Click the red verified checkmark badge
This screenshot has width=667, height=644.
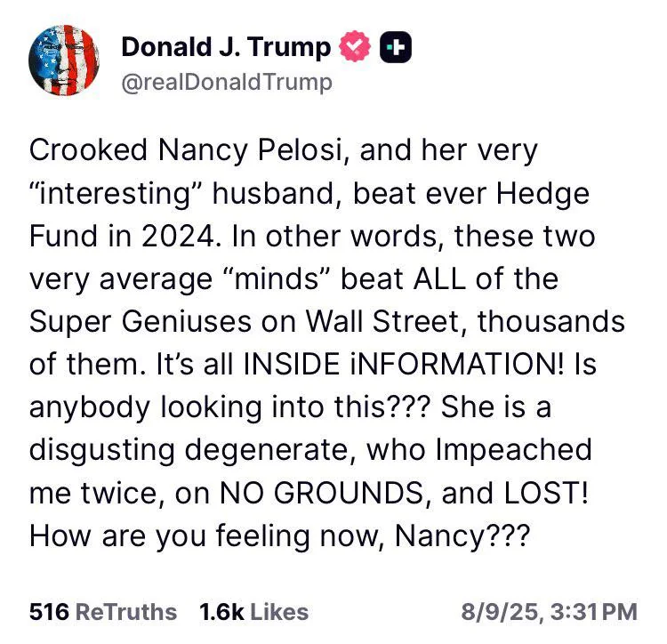355,46
